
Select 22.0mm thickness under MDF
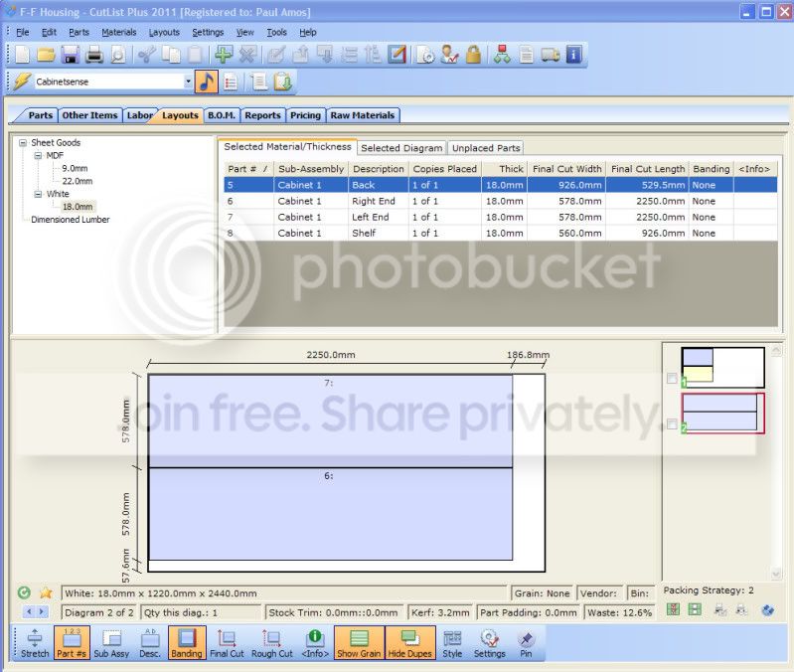pos(77,181)
